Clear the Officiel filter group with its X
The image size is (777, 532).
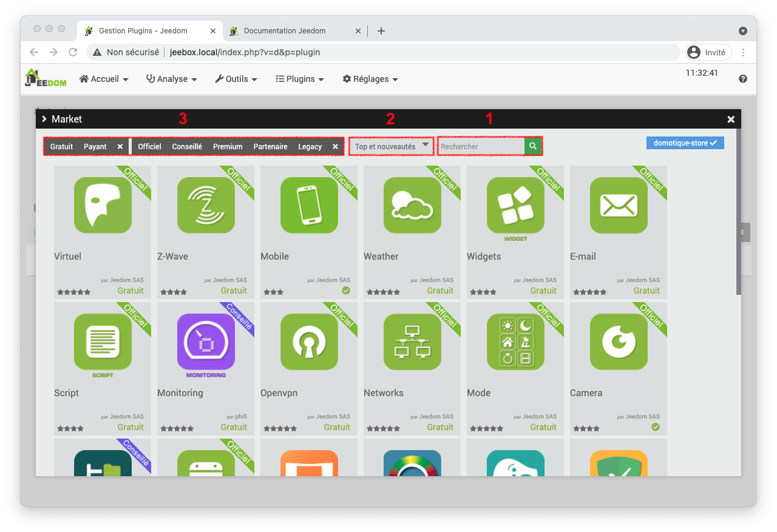pos(335,146)
